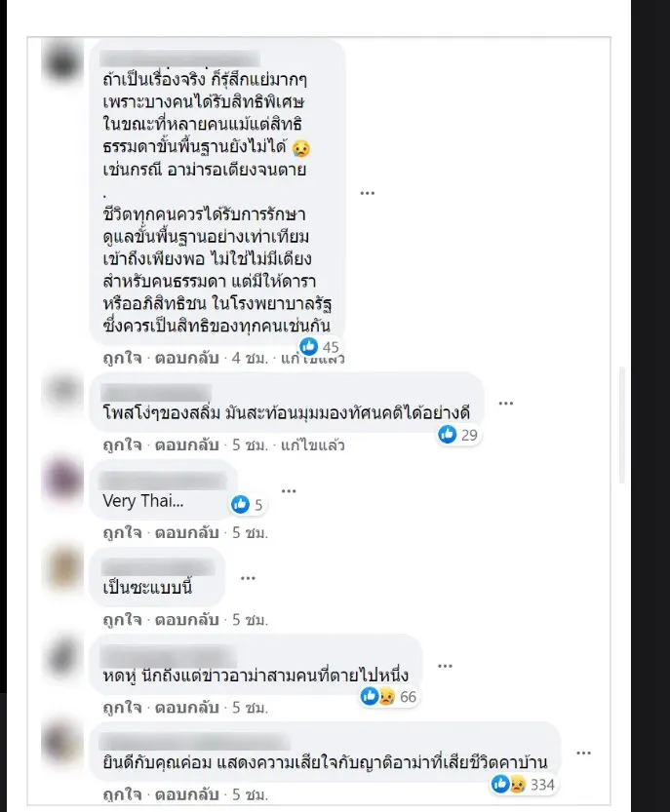Click 'ถูกใจ' under the 'เป็นซะแบบนี้' comment

pos(122,619)
